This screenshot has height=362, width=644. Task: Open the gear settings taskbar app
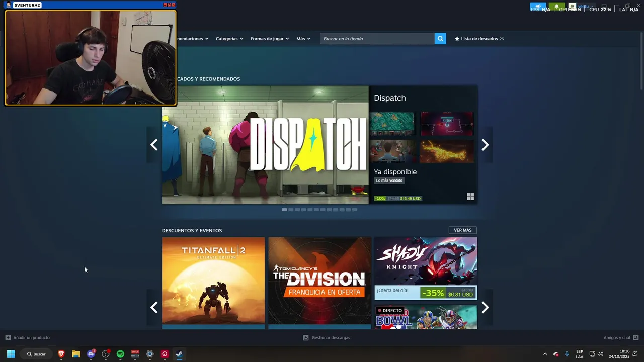click(x=149, y=354)
